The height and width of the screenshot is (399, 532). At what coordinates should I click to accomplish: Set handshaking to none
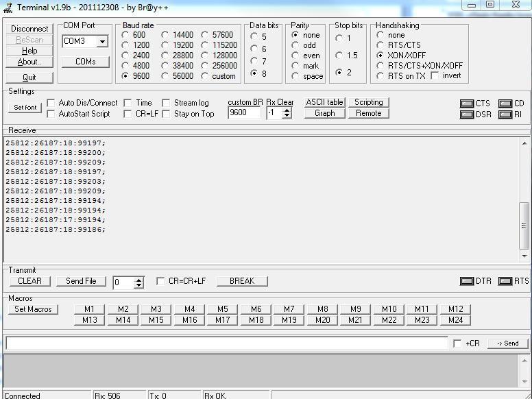coord(380,35)
